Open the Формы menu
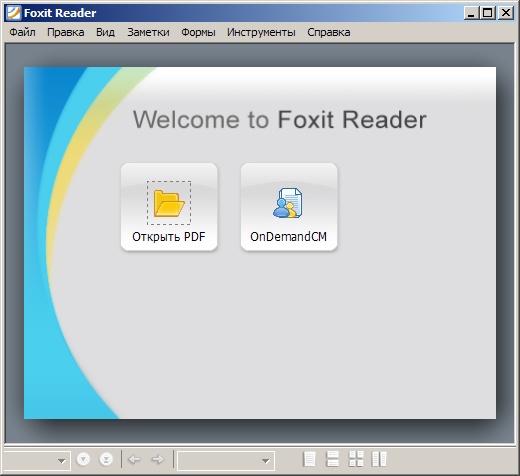The height and width of the screenshot is (476, 520). (x=198, y=32)
